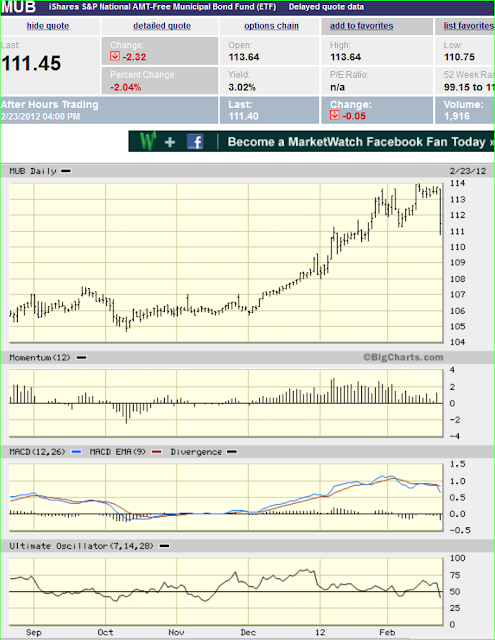Screen dimensions: 495x640
Task: Click the red MACD EMA color marker
Action: coord(157,452)
